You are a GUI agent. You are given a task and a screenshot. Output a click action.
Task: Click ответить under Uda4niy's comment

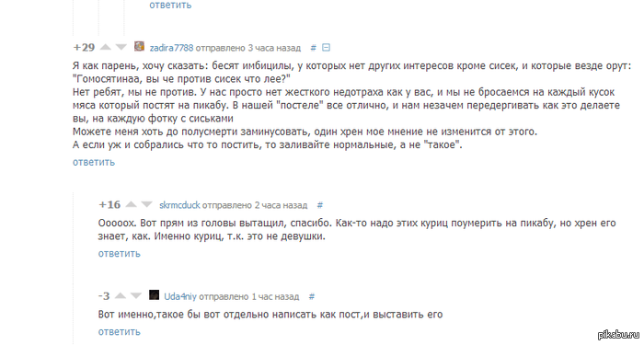tap(119, 332)
